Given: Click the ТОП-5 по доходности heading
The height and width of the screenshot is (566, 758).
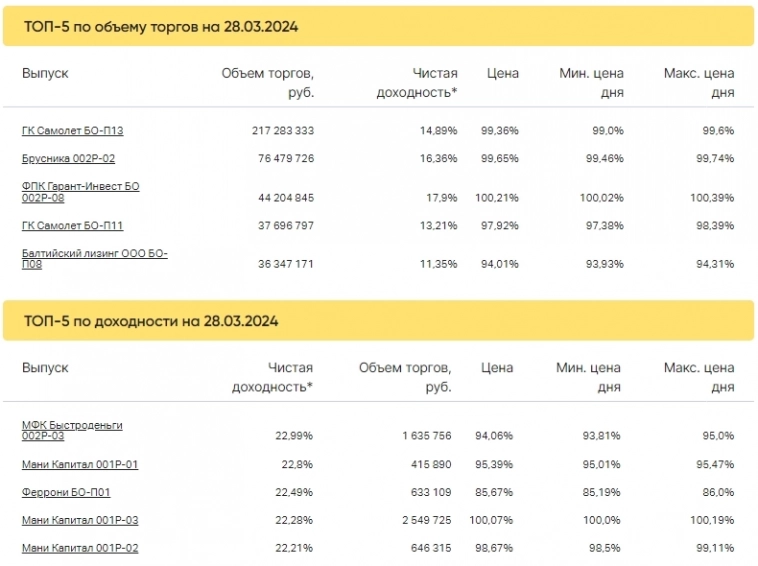Looking at the screenshot, I should click(x=150, y=321).
